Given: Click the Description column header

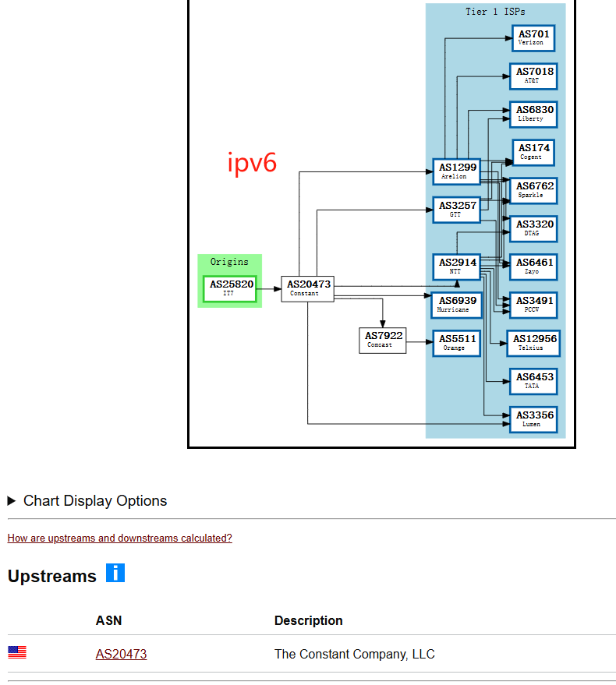Looking at the screenshot, I should [x=309, y=620].
